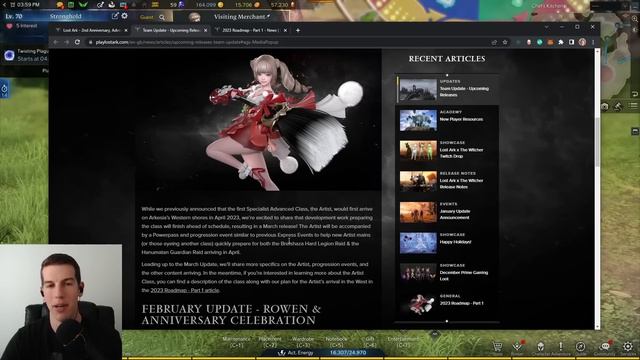640x360 pixels.
Task: Open Stronghold Maintenance menu
Action: pos(236,342)
